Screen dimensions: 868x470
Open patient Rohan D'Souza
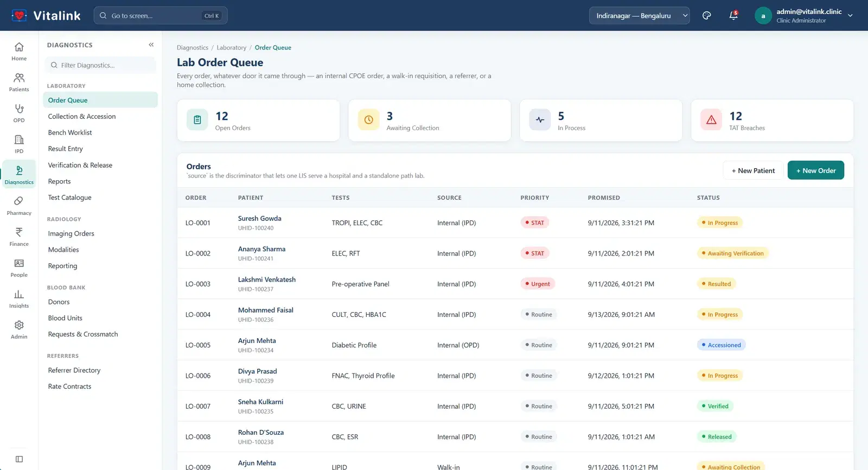[x=261, y=433]
